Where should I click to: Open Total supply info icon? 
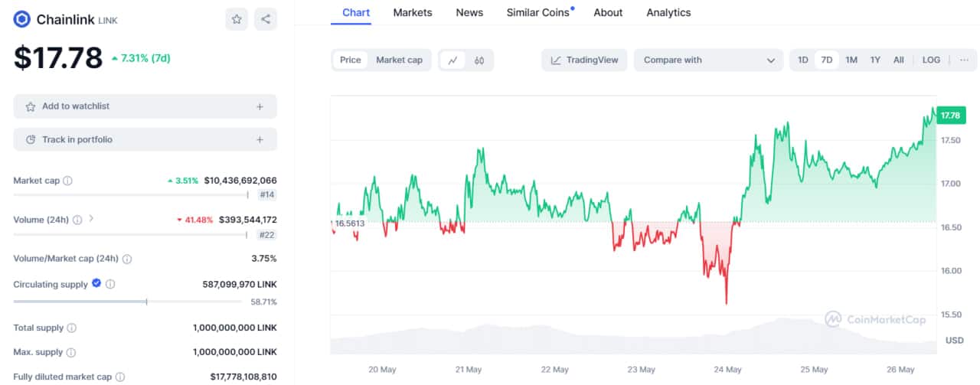(x=72, y=328)
